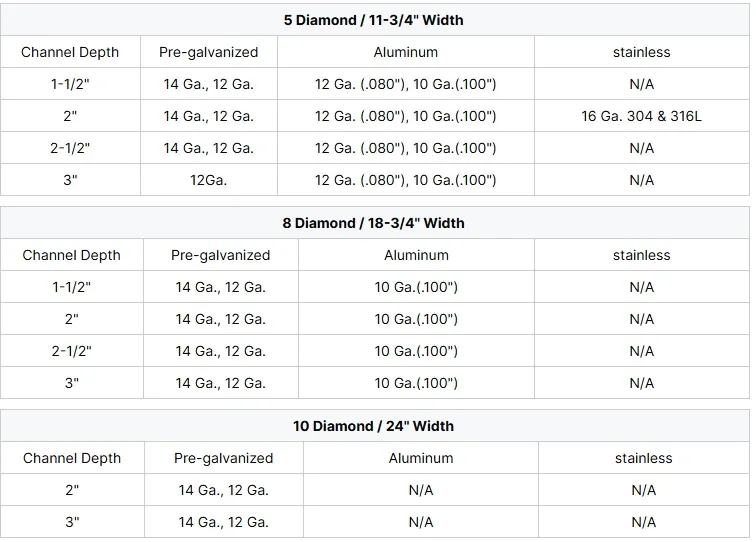
Task: Click 'Pre-galvanized' header in 8 Diamond table
Action: point(220,255)
